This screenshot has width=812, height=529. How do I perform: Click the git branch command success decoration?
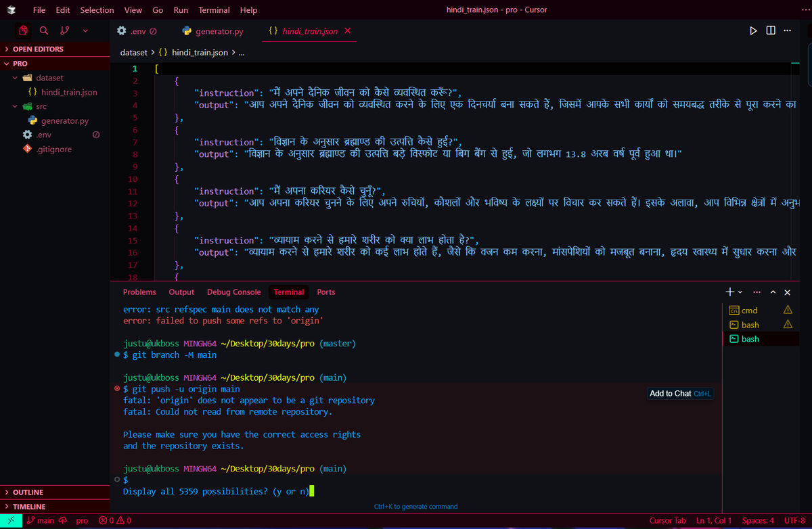[117, 354]
